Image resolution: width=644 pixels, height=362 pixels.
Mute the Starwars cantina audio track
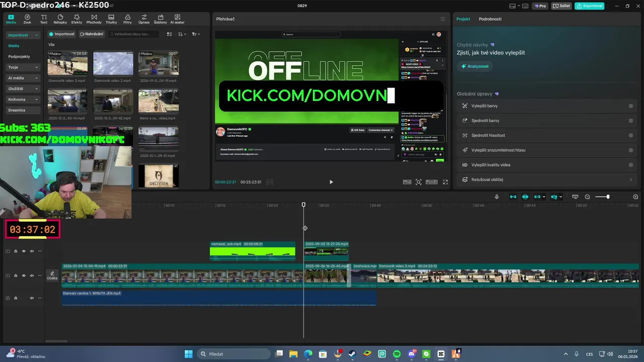[32, 298]
